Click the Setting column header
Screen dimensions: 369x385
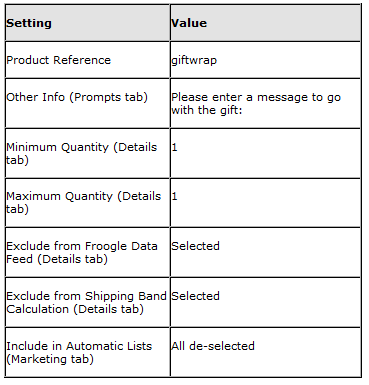[87, 23]
